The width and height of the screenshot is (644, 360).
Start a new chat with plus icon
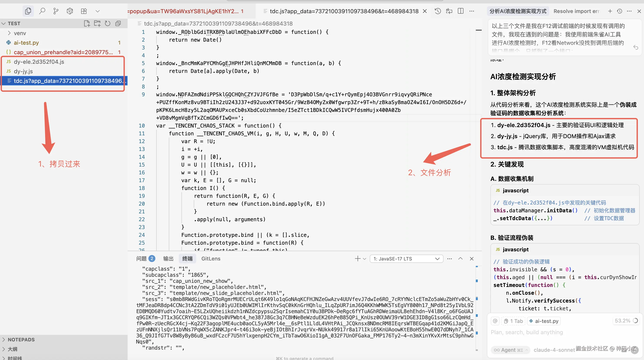(610, 11)
